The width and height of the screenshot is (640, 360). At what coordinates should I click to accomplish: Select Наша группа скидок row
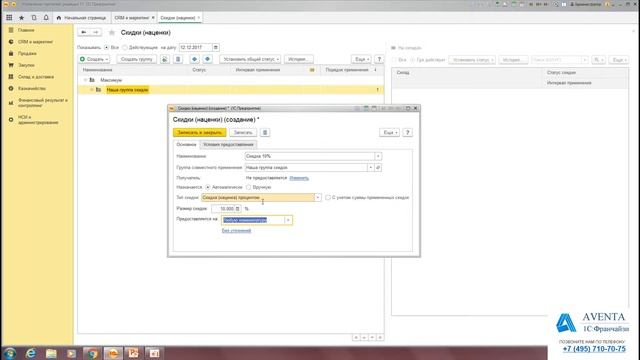click(231, 90)
